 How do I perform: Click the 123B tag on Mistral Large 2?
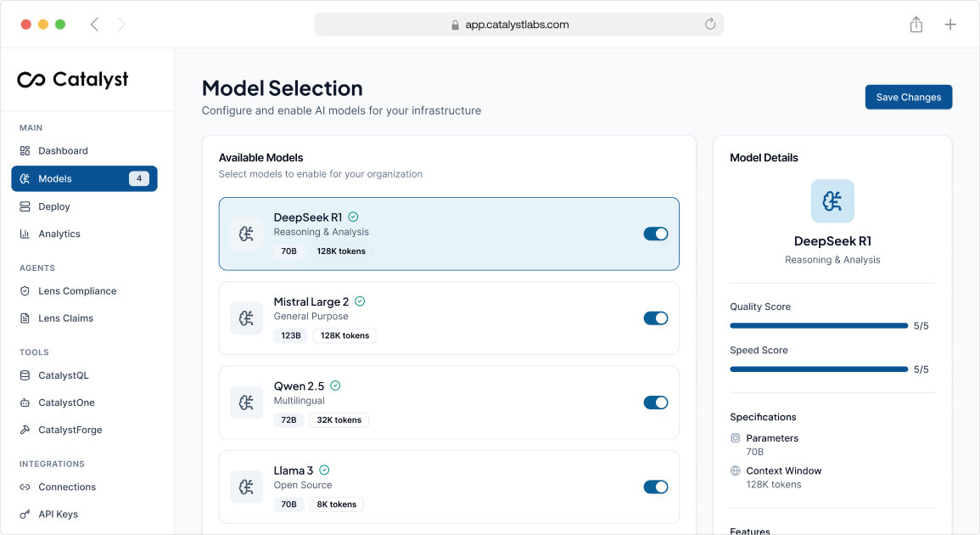click(x=291, y=336)
